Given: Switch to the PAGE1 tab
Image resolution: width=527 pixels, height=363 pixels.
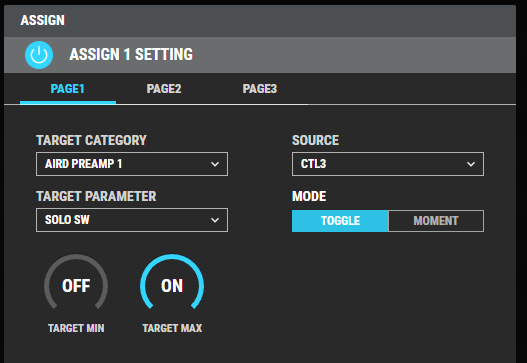Looking at the screenshot, I should pos(68,89).
